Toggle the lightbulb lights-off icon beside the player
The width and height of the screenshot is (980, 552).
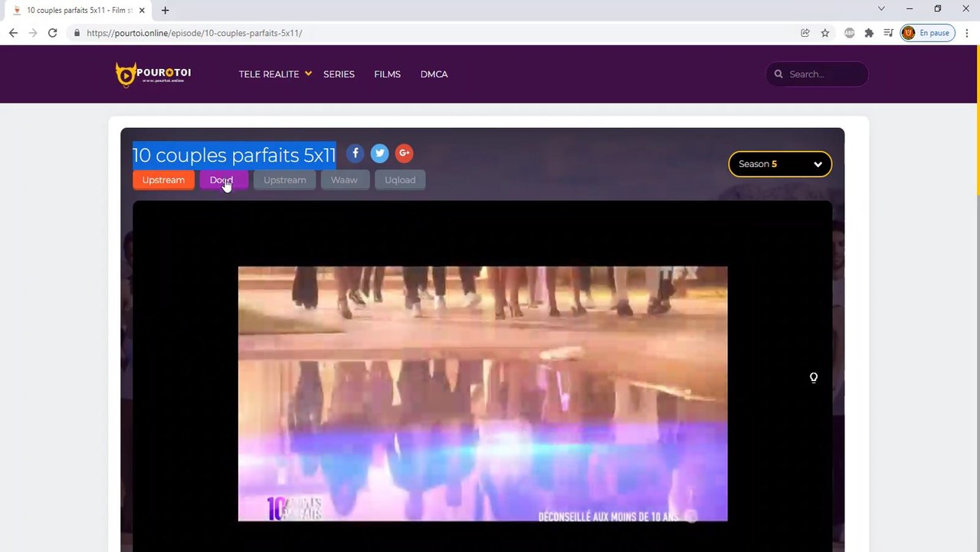(813, 377)
